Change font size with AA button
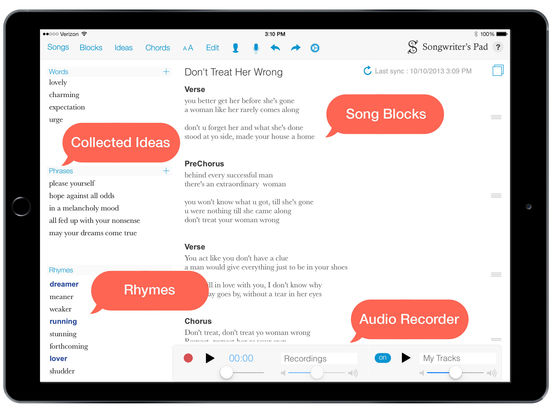The width and height of the screenshot is (552, 414). click(x=188, y=48)
